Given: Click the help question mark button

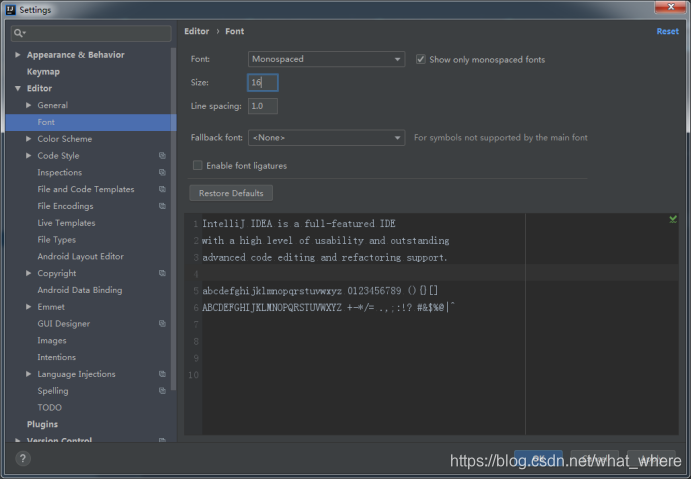Looking at the screenshot, I should [x=23, y=459].
